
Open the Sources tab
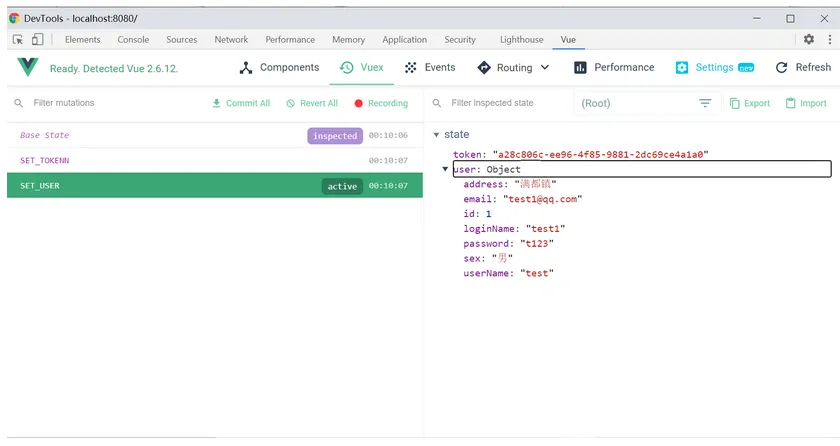coord(182,40)
